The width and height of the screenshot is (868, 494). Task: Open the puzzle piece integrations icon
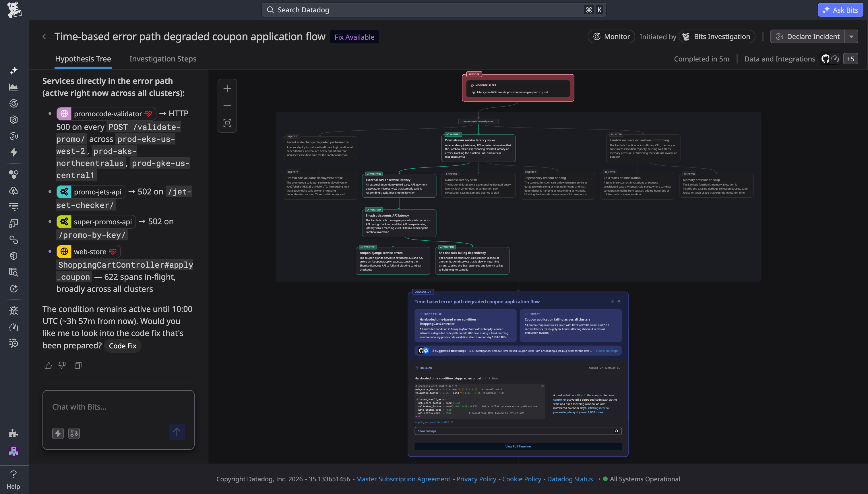pyautogui.click(x=13, y=433)
